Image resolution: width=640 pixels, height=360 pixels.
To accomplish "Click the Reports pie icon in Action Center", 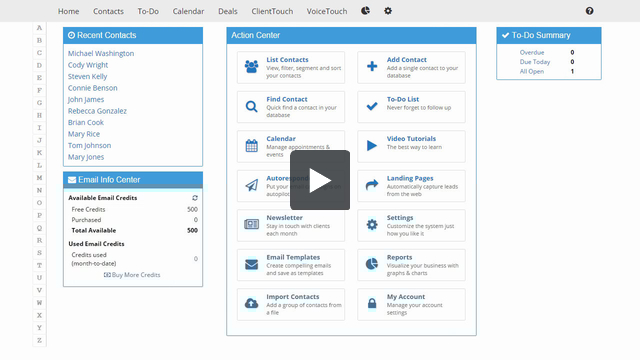I will point(371,264).
